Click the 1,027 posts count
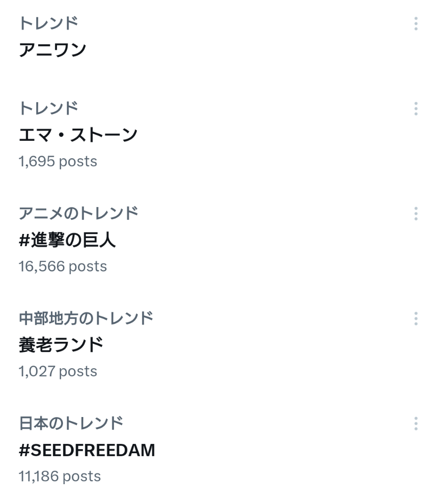Screen dimensions: 439x504 pyautogui.click(x=57, y=371)
